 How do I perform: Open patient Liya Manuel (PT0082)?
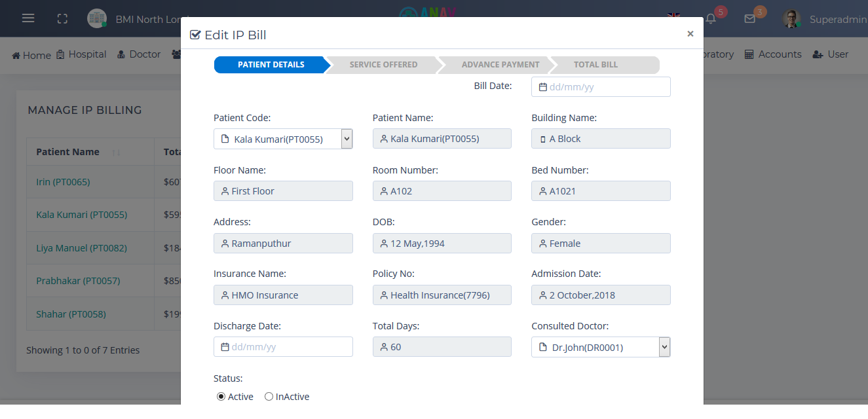tap(81, 248)
